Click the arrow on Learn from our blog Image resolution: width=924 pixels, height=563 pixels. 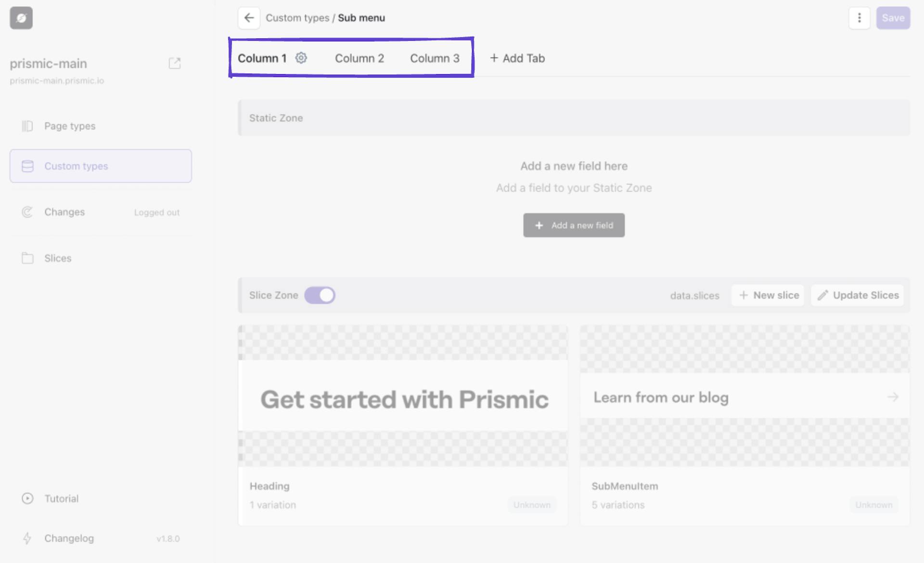[x=893, y=397]
